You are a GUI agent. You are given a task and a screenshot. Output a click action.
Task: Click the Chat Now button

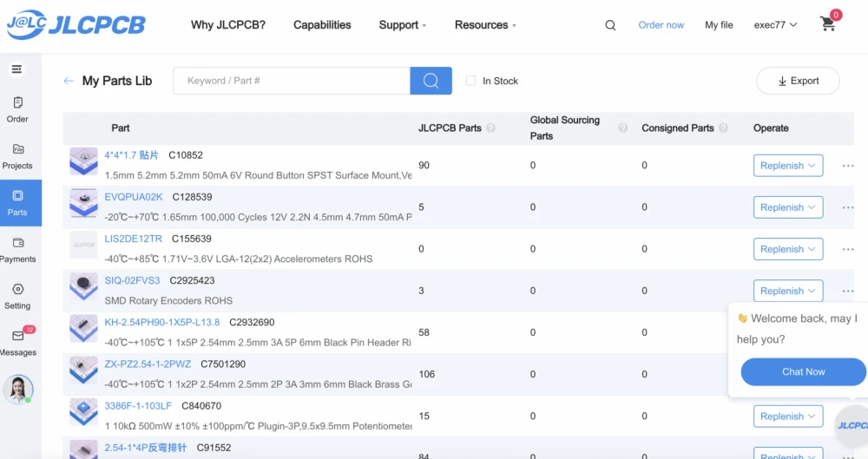(x=803, y=371)
